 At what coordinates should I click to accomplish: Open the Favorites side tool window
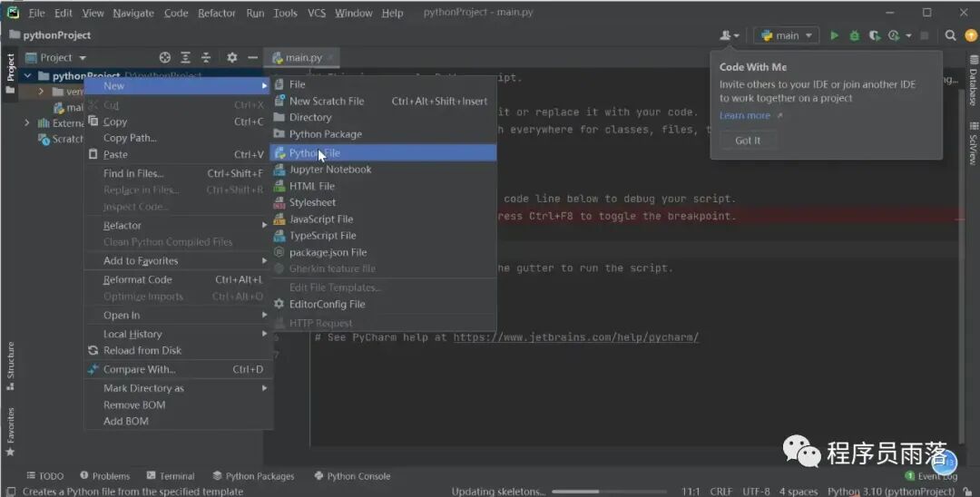(10, 432)
